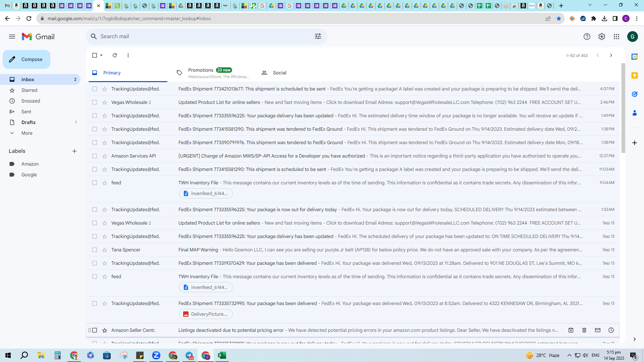
Task: Open the volume control in system tray
Action: (585, 355)
